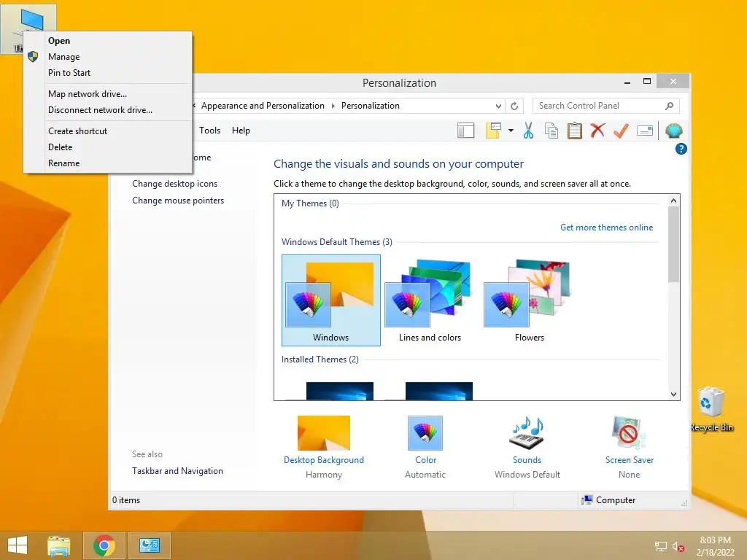Select Pin to Start
This screenshot has height=560, width=747.
pos(108,73)
